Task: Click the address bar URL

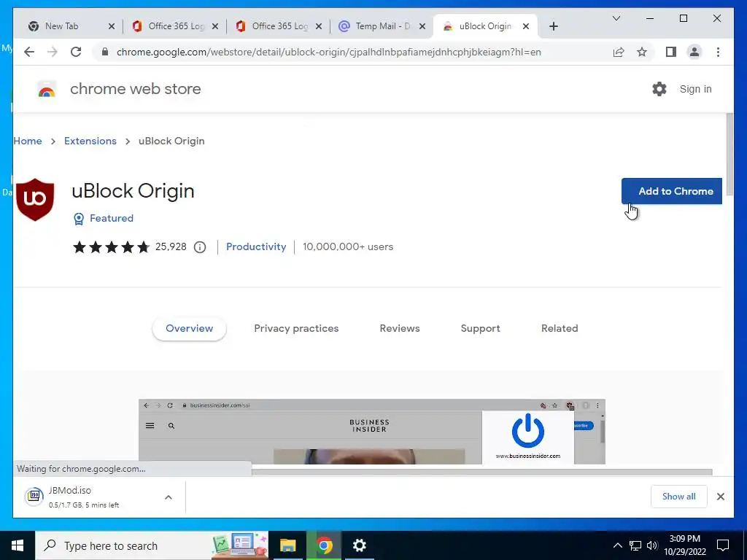Action: [329, 52]
